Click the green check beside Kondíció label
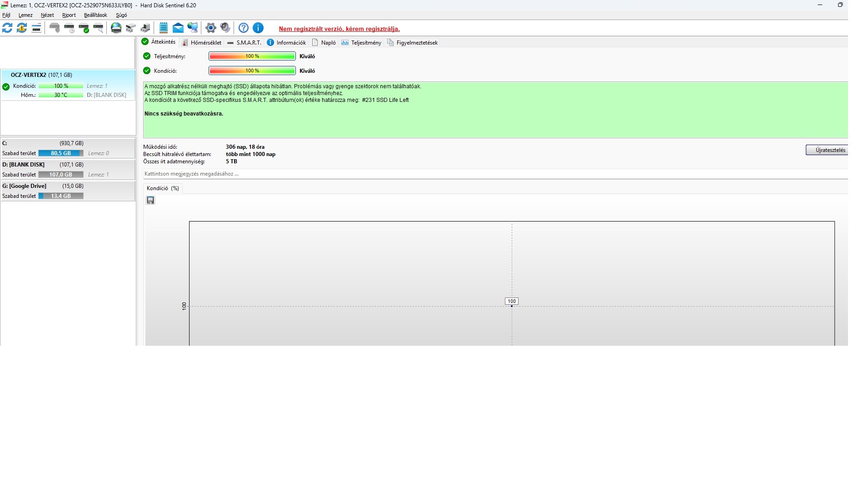Screen dimensions: 868x489 click(x=147, y=71)
